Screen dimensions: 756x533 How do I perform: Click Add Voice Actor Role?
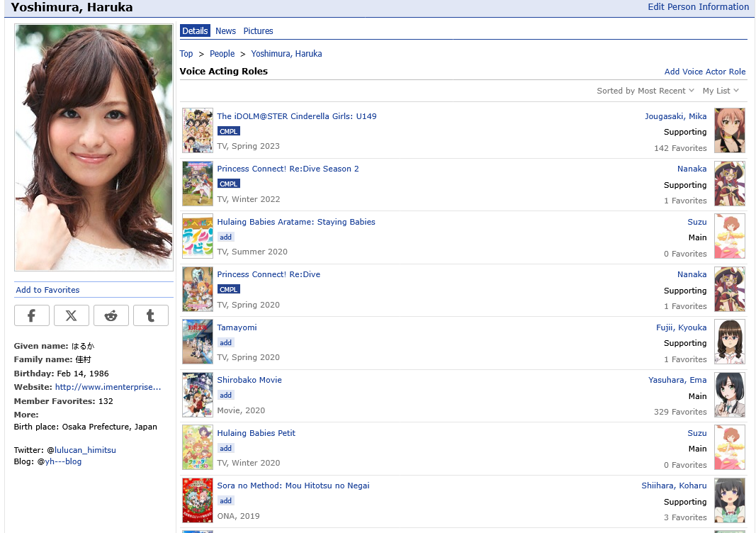click(705, 72)
